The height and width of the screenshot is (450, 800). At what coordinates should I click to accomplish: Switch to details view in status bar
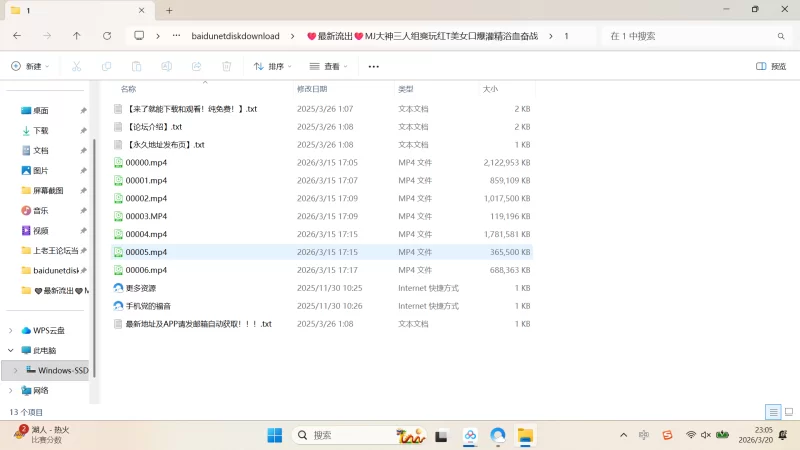(x=772, y=412)
